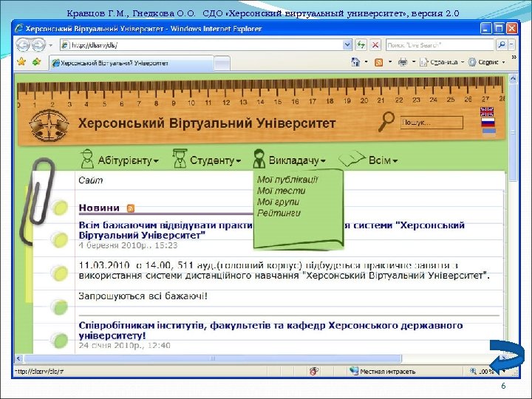
Task: Switch language with the Ukrainian flag
Action: pyautogui.click(x=489, y=132)
